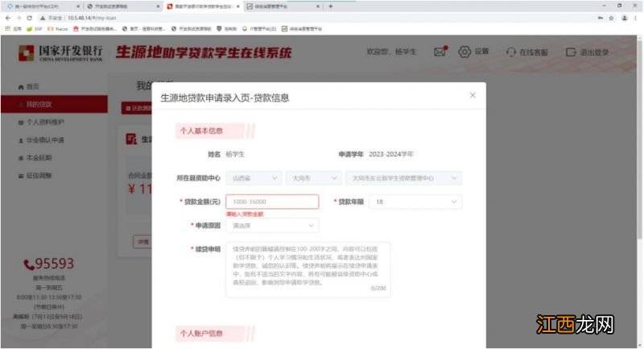Switch to the second browser tab 开发测试资源导航
The width and height of the screenshot is (644, 349).
pos(123,6)
